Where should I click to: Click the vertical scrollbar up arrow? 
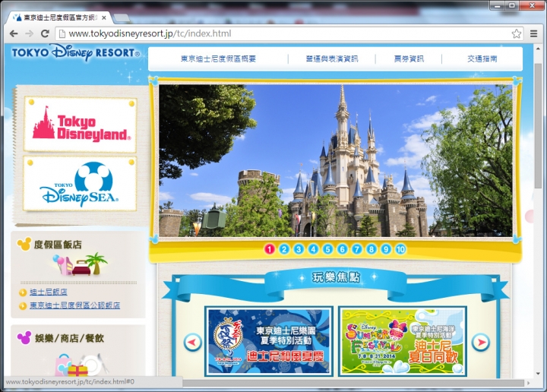[x=538, y=49]
